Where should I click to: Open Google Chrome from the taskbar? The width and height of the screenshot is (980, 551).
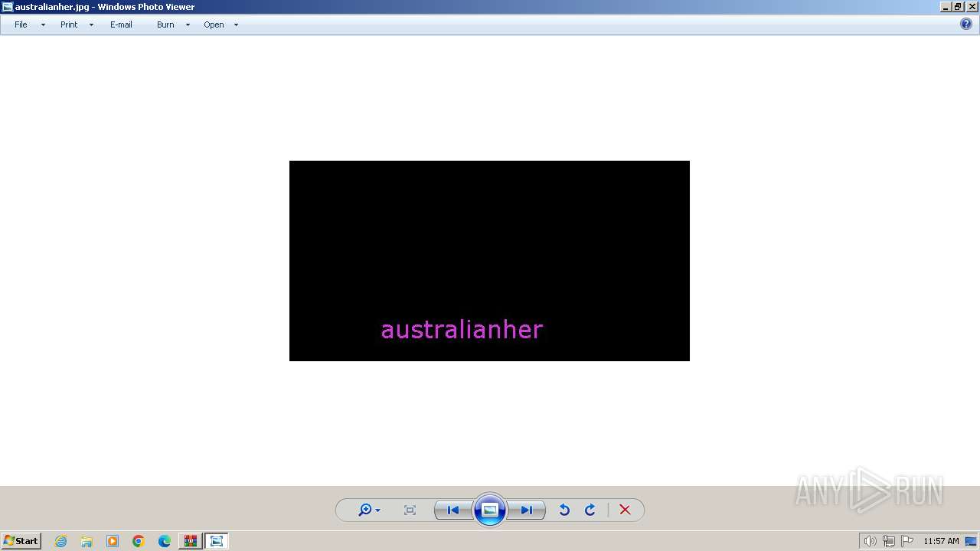coord(139,541)
